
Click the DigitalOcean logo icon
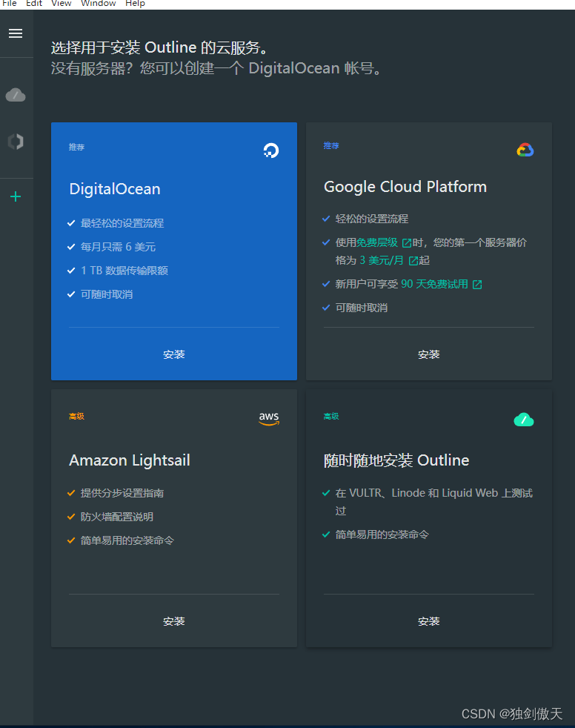point(271,150)
